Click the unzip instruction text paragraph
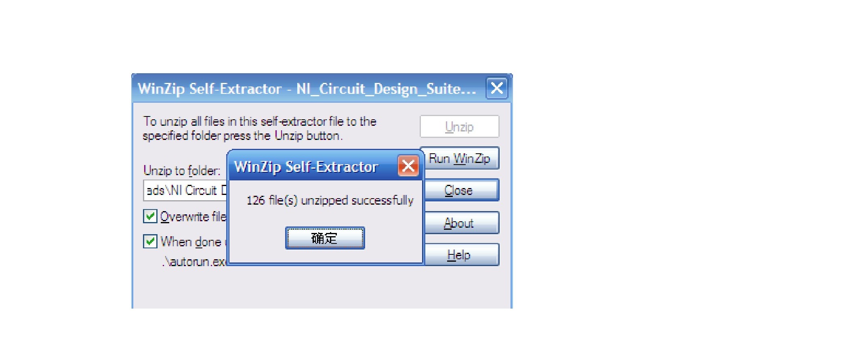The height and width of the screenshot is (364, 868). tap(260, 128)
